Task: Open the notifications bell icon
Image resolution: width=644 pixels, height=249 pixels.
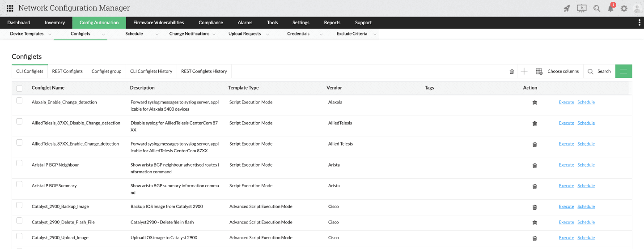Action: pyautogui.click(x=610, y=8)
